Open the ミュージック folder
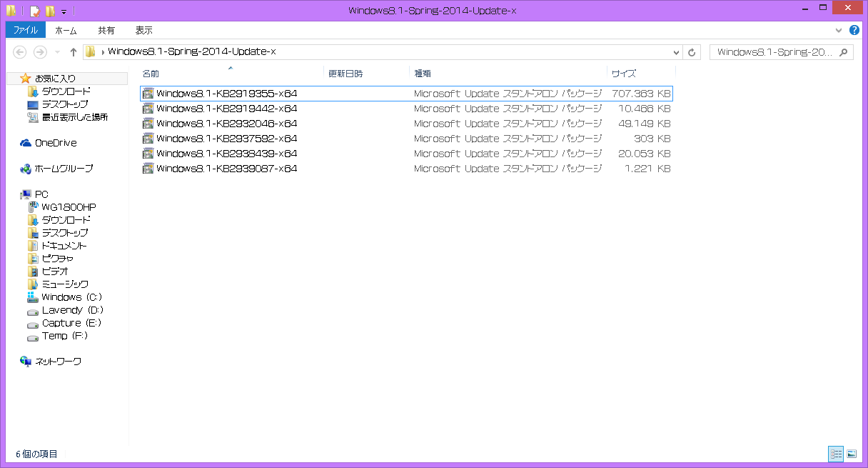 click(65, 284)
